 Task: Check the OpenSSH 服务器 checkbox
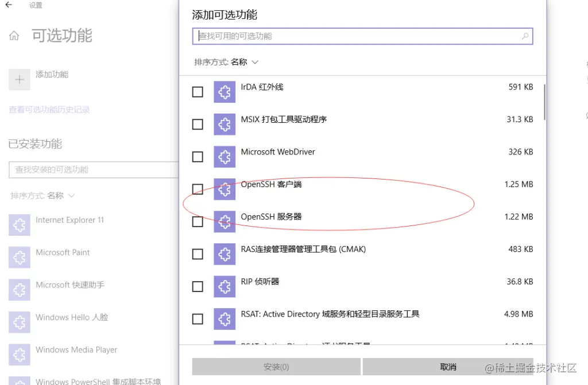click(198, 221)
